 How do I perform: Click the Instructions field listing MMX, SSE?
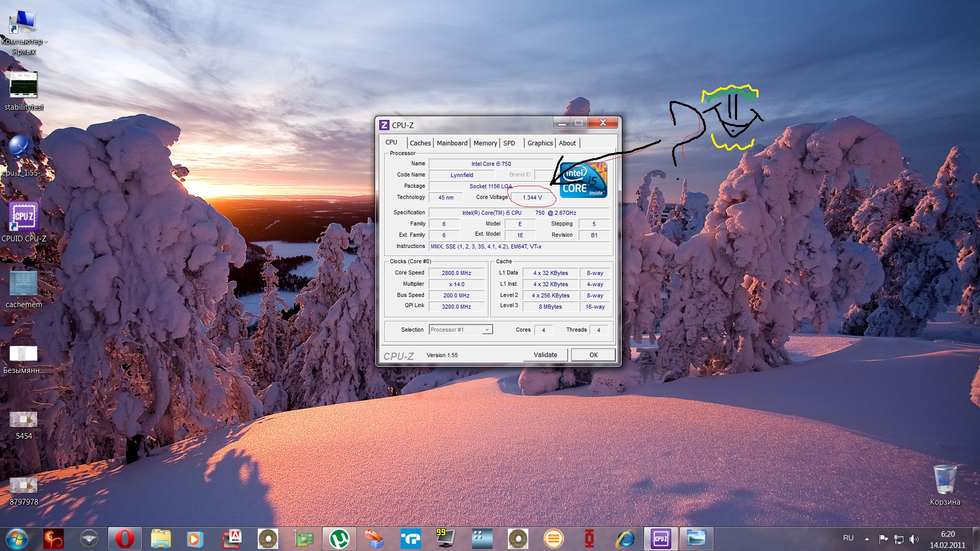(519, 246)
